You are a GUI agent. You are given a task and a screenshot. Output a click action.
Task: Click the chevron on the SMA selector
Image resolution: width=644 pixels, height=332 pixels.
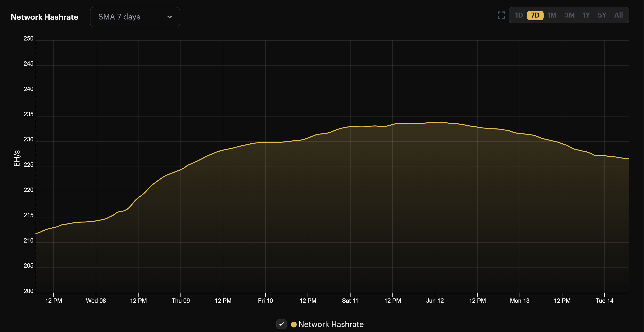click(169, 17)
